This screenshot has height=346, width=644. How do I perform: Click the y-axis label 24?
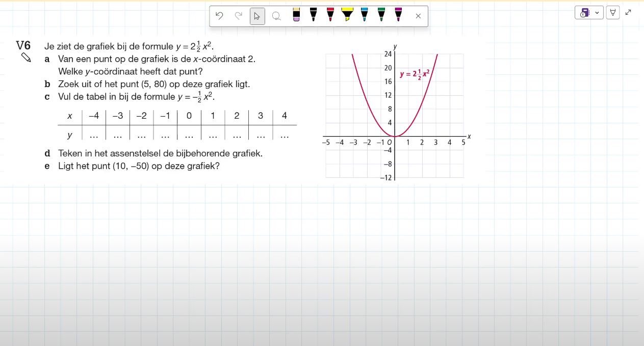(x=388, y=54)
